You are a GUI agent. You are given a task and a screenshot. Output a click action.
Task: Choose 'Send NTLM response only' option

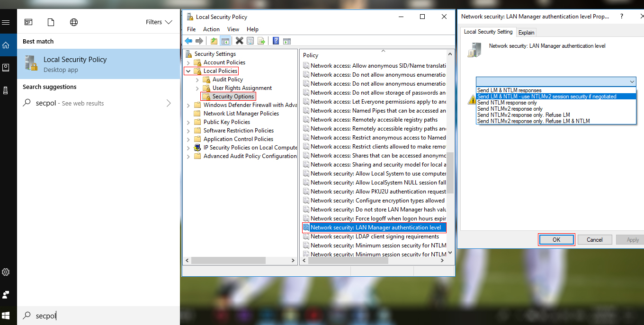556,103
